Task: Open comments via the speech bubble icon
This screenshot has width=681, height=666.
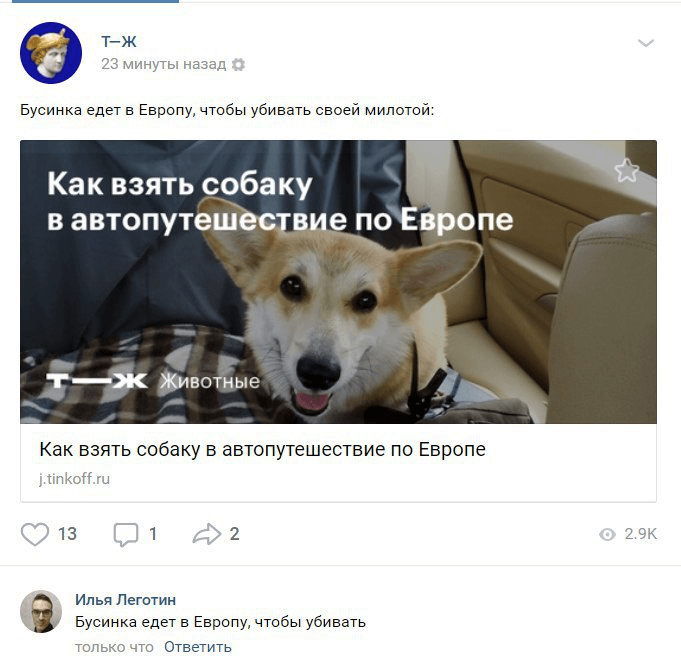Action: [x=126, y=534]
